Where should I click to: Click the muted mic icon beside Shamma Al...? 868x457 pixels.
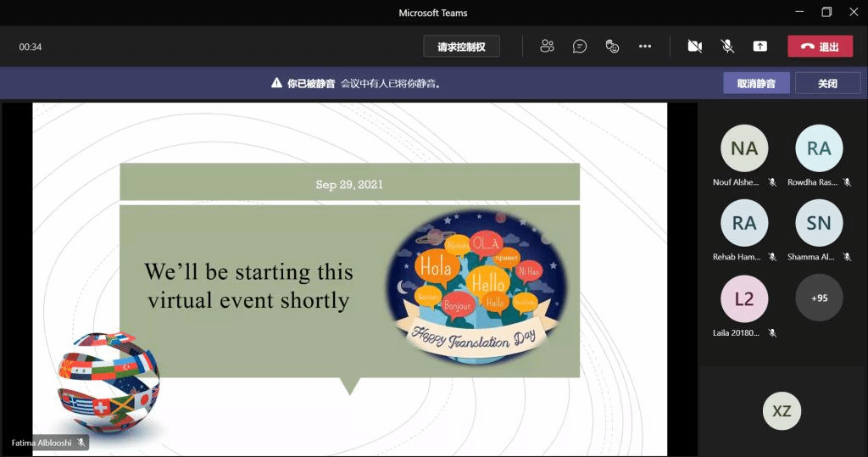(x=847, y=257)
